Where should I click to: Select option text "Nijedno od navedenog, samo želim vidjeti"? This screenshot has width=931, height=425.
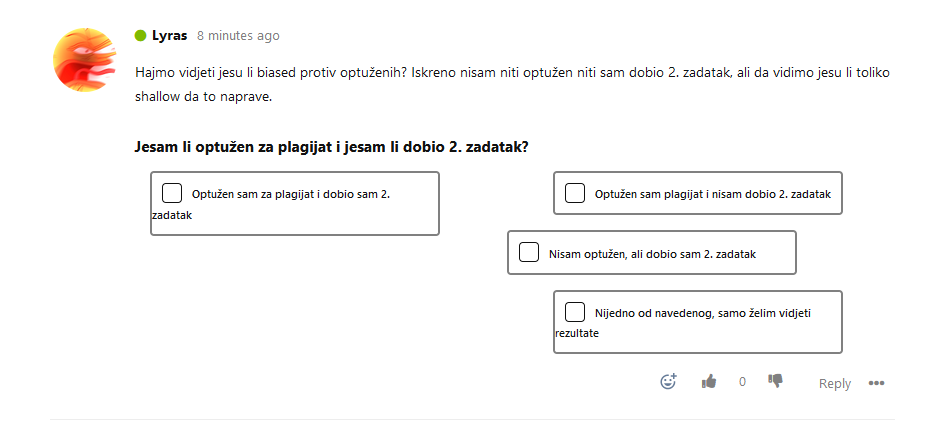(703, 313)
